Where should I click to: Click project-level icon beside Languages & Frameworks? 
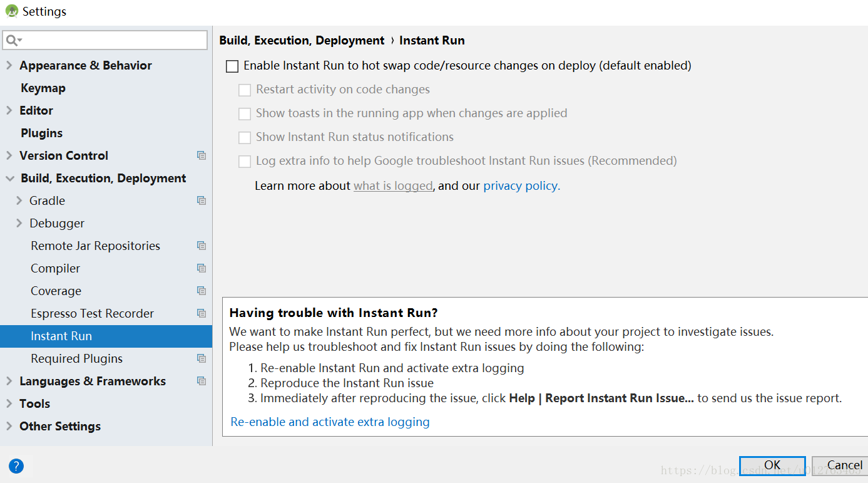coord(201,381)
